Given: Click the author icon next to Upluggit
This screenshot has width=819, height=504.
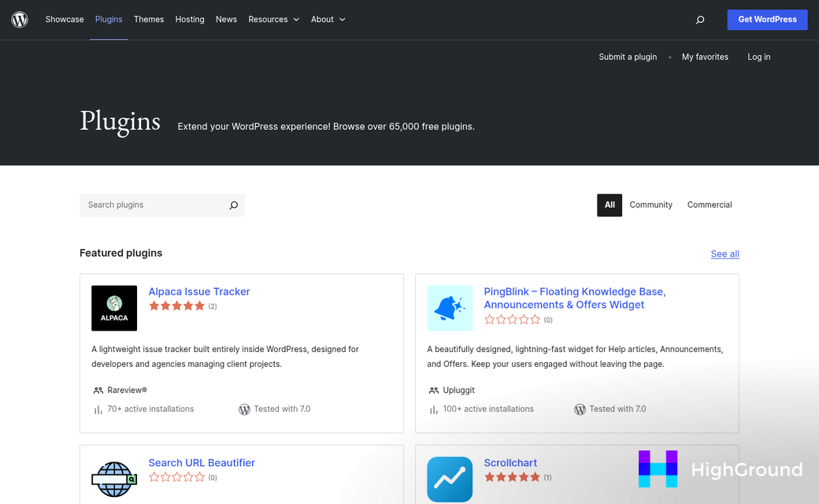Looking at the screenshot, I should [434, 390].
